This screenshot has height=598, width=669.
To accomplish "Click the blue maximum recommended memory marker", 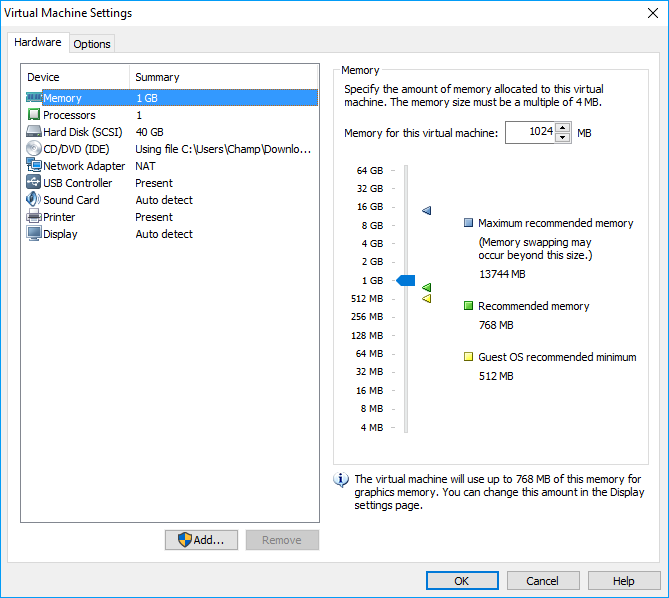I will pos(427,210).
